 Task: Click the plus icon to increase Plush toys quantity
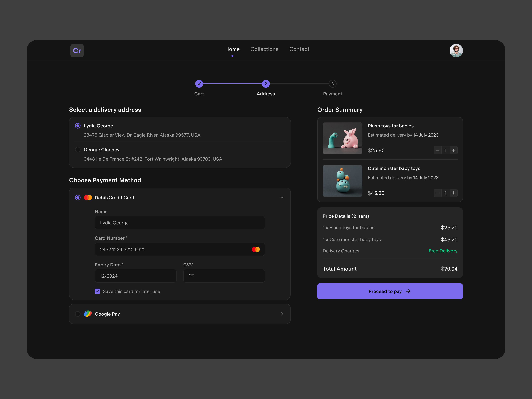(454, 150)
